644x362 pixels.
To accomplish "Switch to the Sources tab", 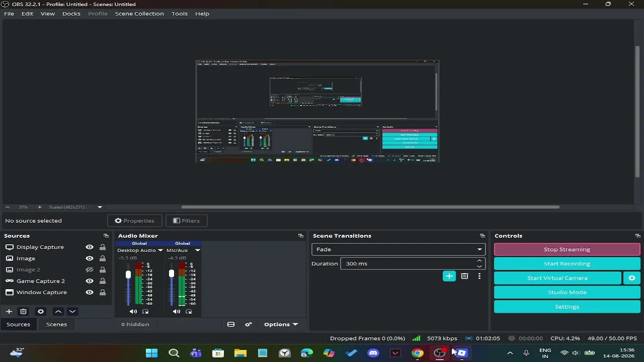I will pos(18,324).
